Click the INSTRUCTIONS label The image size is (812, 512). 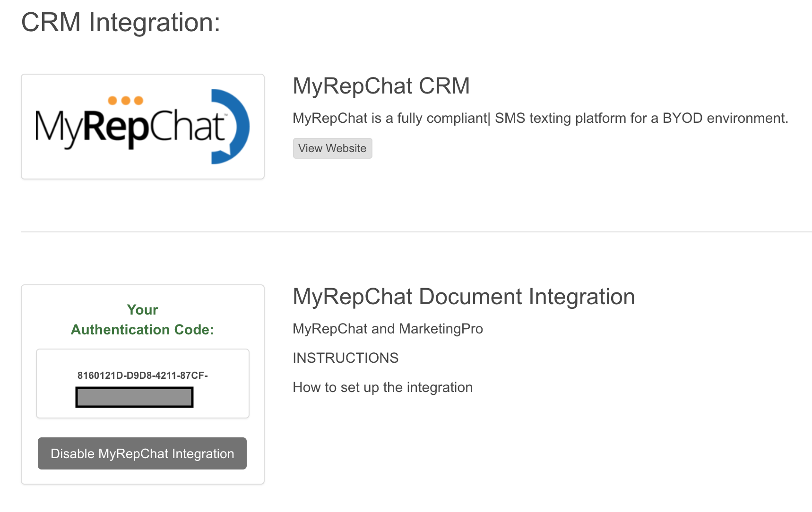[346, 358]
